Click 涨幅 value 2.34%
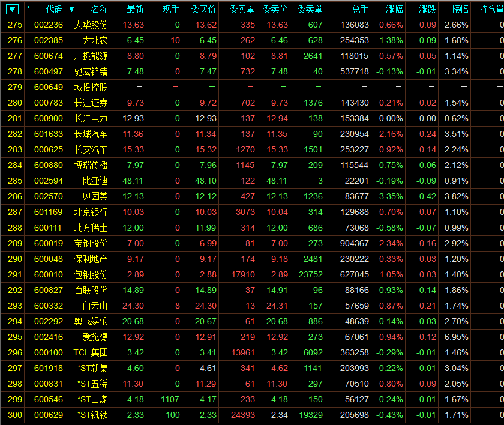The width and height of the screenshot is (504, 425). point(391,243)
